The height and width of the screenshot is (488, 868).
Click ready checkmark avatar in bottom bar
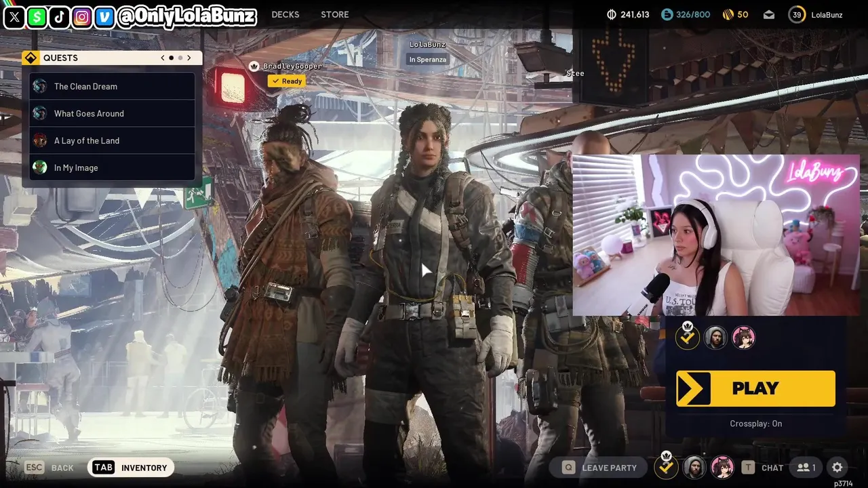pos(666,466)
